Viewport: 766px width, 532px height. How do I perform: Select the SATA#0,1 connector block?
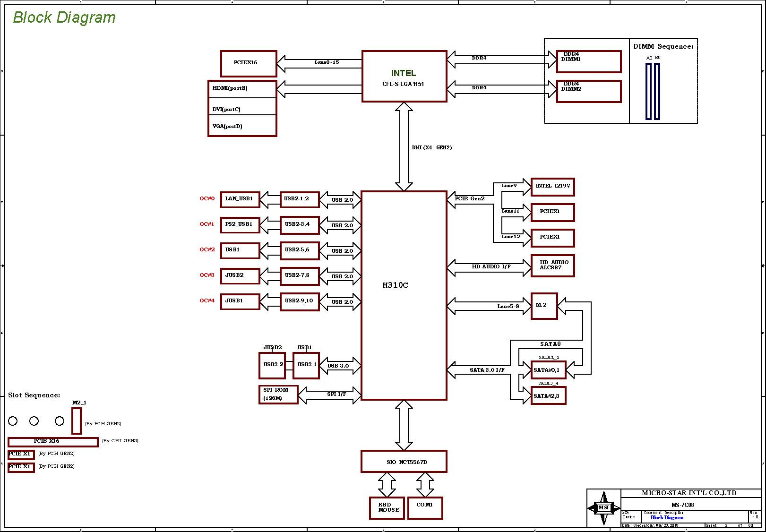click(548, 370)
